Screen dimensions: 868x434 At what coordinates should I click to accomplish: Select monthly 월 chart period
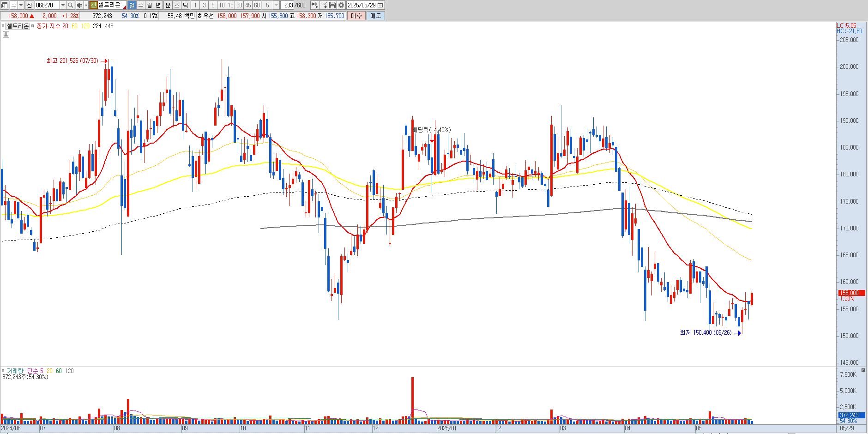[x=150, y=5]
